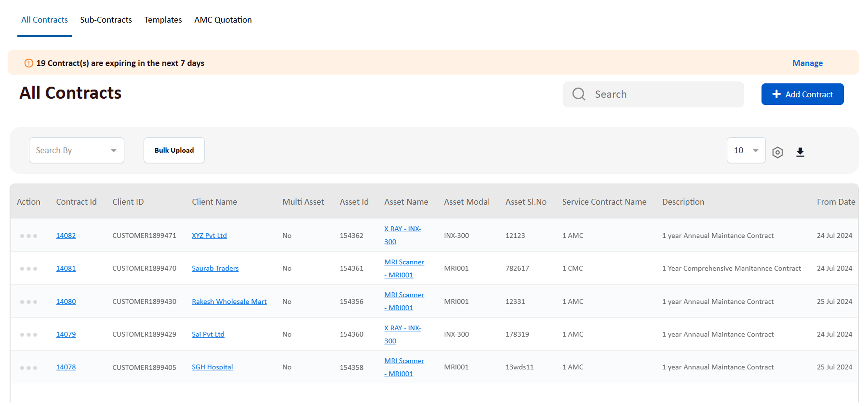
Task: Switch to the Sub-Contracts tab
Action: pyautogui.click(x=106, y=20)
